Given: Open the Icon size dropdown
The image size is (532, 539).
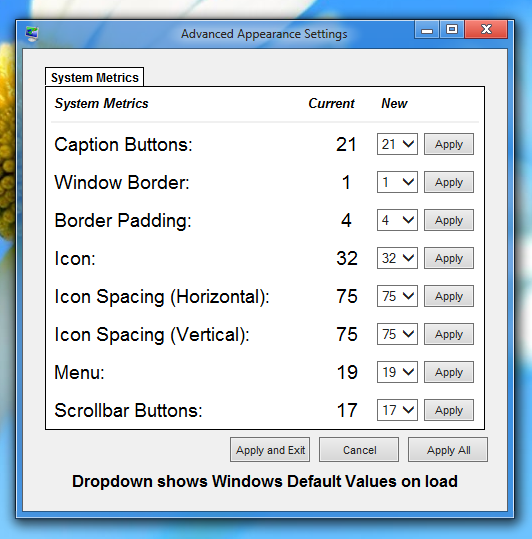Looking at the screenshot, I should 397,258.
